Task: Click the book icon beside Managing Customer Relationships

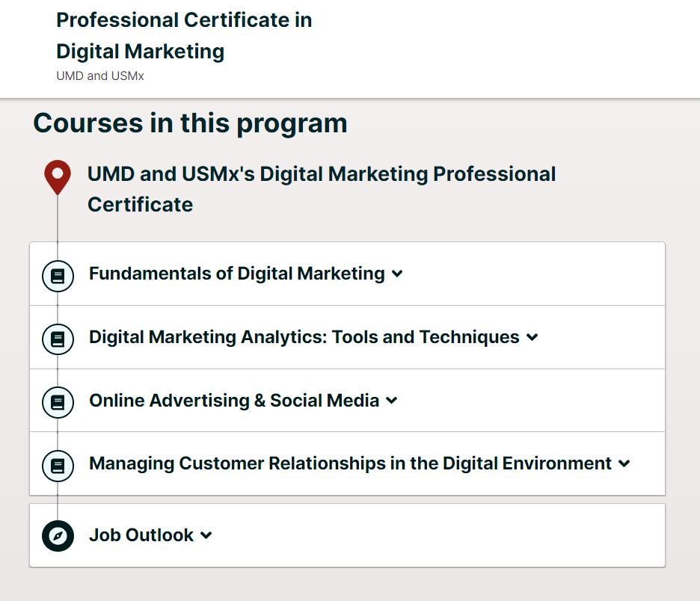Action: [x=58, y=466]
